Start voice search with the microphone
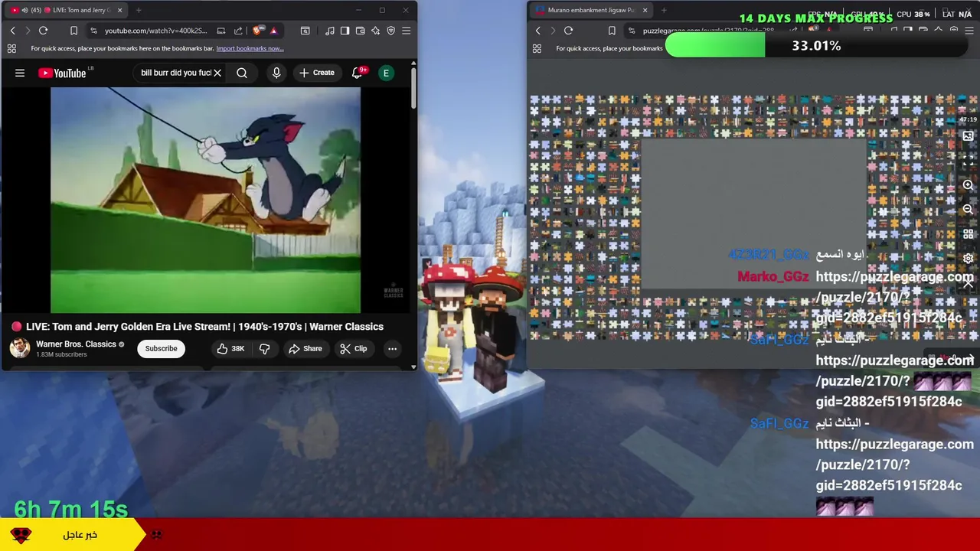Image resolution: width=980 pixels, height=551 pixels. (x=276, y=73)
